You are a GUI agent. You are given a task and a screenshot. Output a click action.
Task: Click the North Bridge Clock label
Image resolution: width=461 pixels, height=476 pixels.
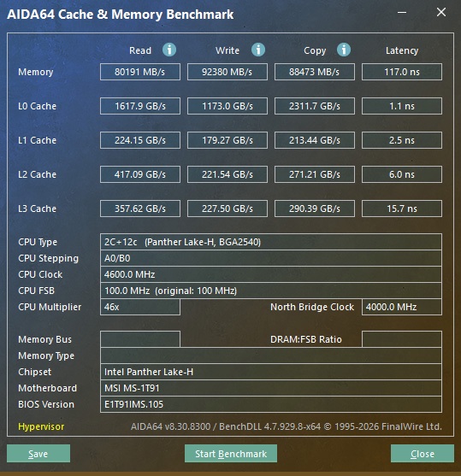coord(312,307)
